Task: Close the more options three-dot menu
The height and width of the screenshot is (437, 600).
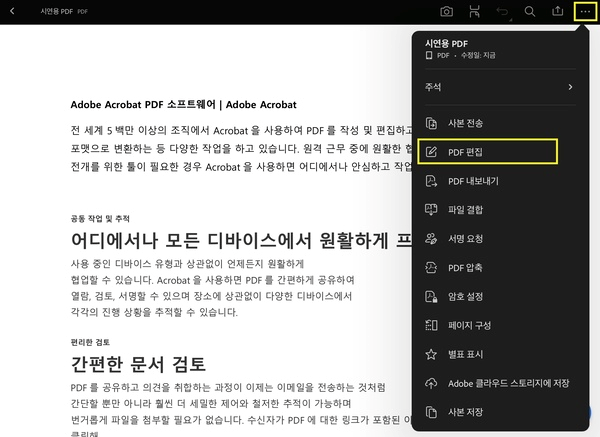Action: [585, 12]
